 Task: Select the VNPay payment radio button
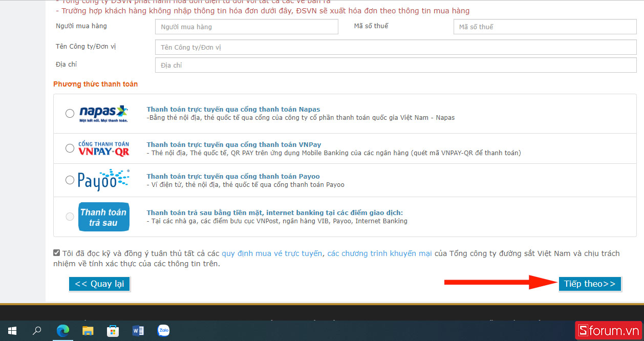click(70, 148)
